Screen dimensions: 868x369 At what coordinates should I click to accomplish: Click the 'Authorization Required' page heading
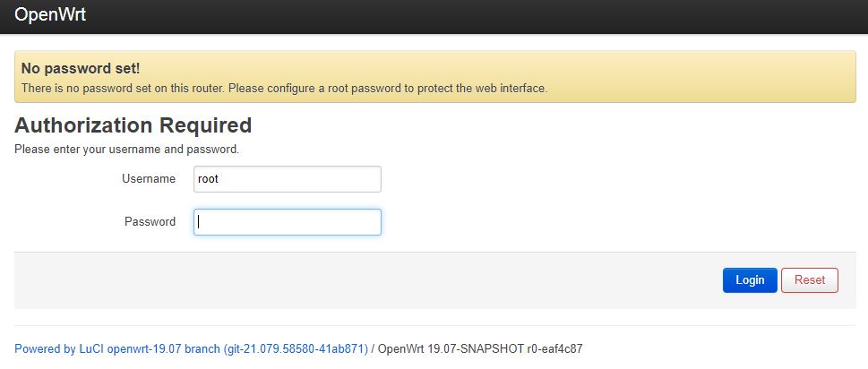click(x=133, y=125)
